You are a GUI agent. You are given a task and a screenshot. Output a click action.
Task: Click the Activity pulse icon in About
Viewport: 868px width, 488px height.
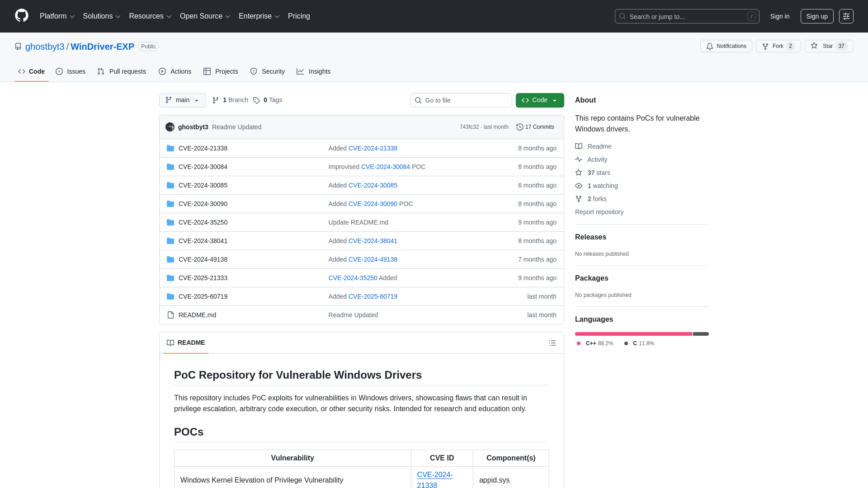[x=579, y=160]
